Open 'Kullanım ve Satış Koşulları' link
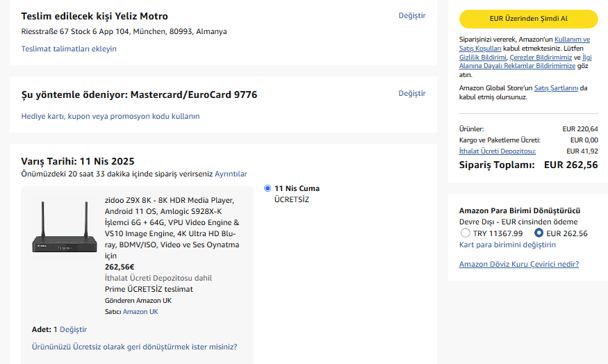The height and width of the screenshot is (364, 608). pyautogui.click(x=525, y=44)
